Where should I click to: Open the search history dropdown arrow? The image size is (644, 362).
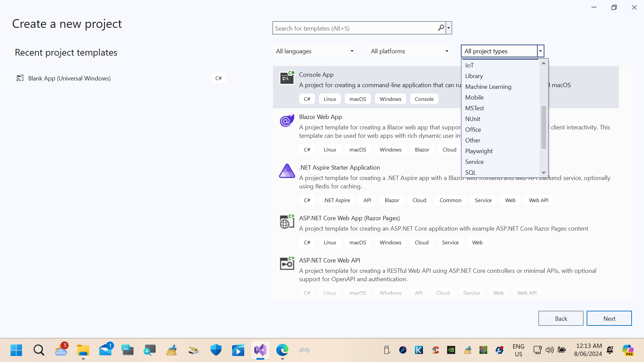pos(449,28)
